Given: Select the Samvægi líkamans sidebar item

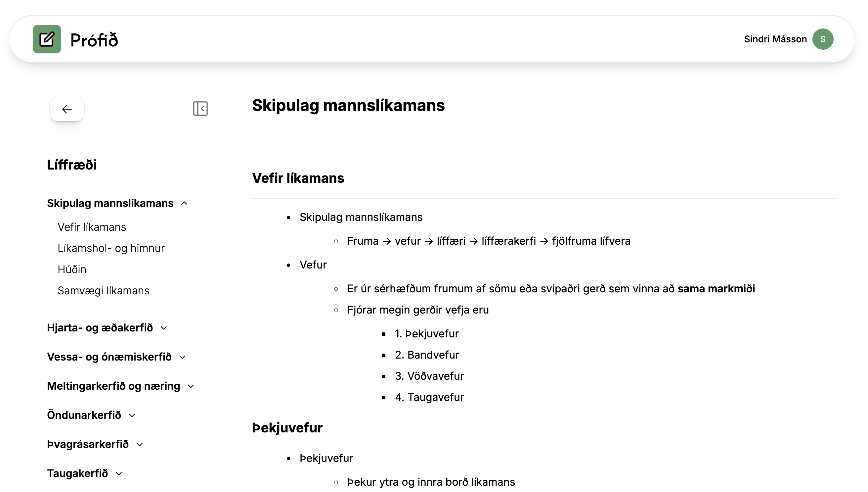Looking at the screenshot, I should [103, 290].
